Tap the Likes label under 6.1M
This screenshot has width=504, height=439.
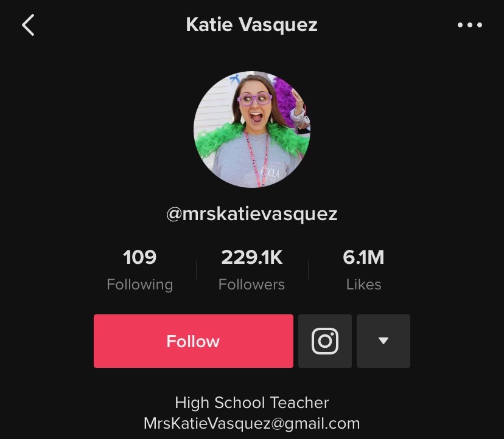pyautogui.click(x=363, y=285)
